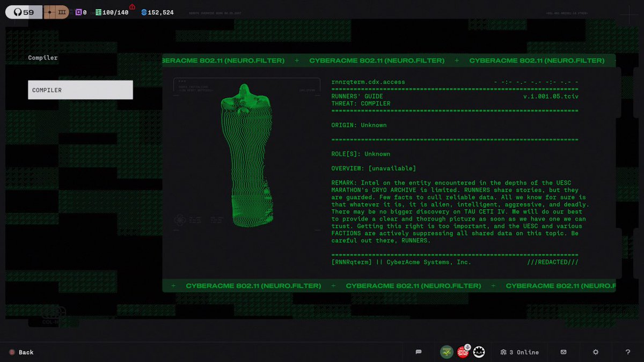Click the runner level 59 badge

pos(24,12)
